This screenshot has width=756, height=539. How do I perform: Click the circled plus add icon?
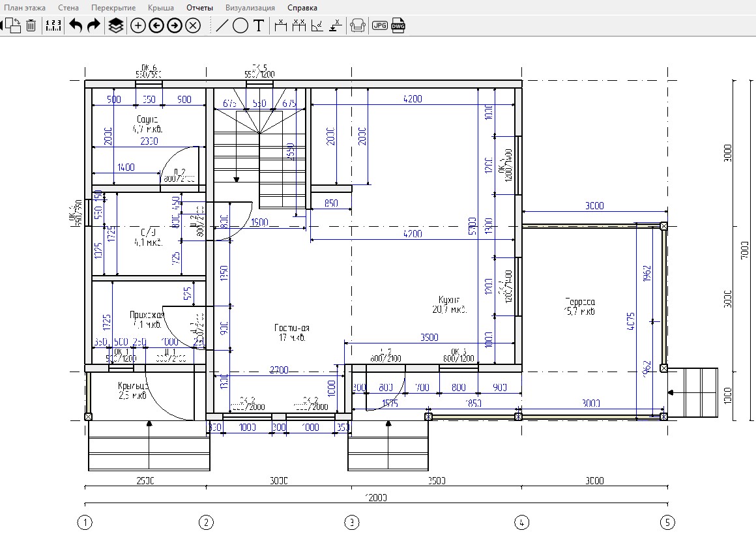click(138, 25)
